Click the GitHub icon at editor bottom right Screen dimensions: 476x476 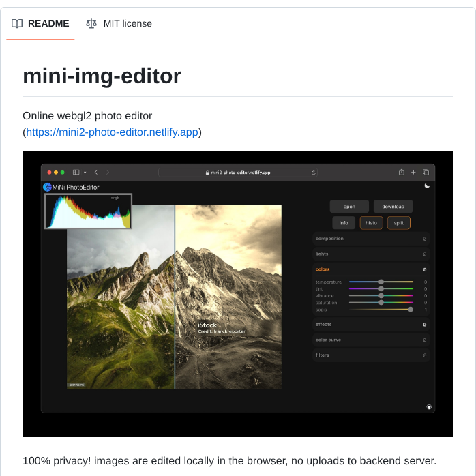(x=429, y=407)
